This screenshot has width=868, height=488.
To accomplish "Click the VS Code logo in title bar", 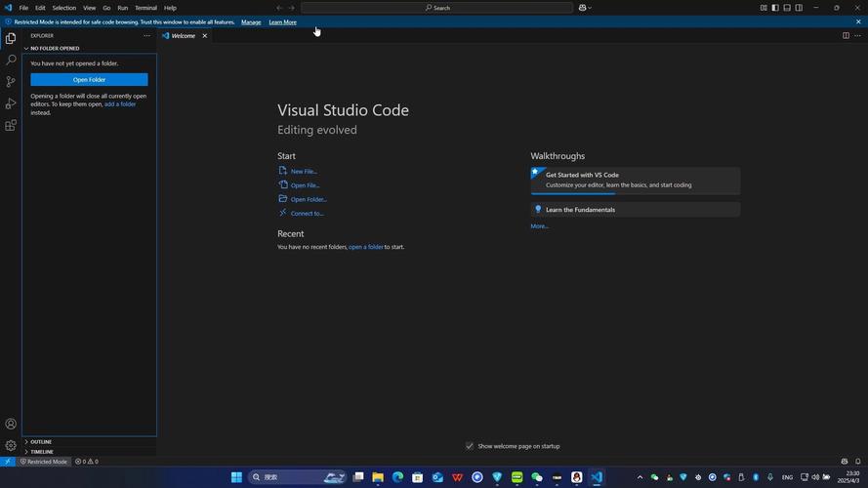I will (x=8, y=8).
